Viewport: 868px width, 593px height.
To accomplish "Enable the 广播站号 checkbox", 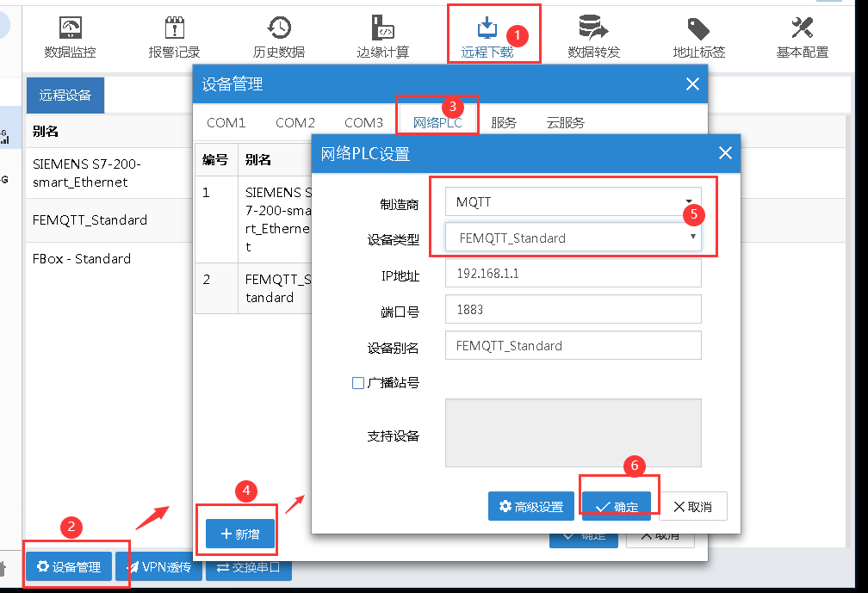I will (x=358, y=383).
